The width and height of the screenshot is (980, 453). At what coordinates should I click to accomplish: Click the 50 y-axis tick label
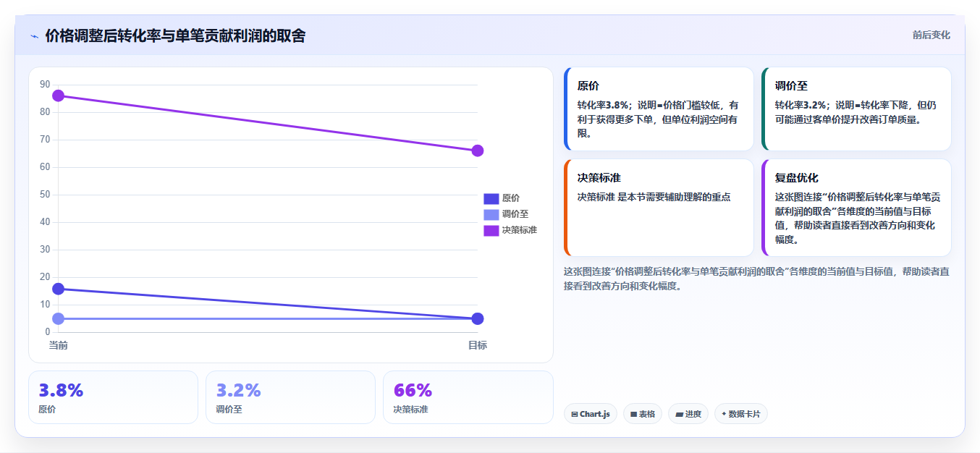[45, 195]
